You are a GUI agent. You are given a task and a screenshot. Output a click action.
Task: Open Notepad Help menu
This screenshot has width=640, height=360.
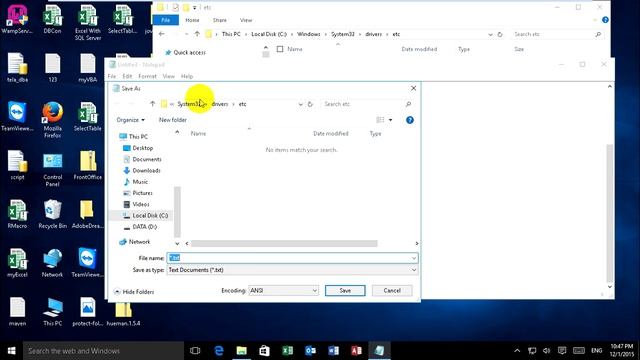[187, 76]
